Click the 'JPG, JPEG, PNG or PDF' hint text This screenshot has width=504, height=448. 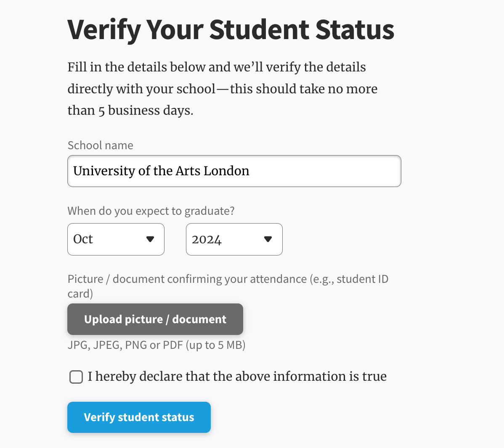(x=157, y=345)
